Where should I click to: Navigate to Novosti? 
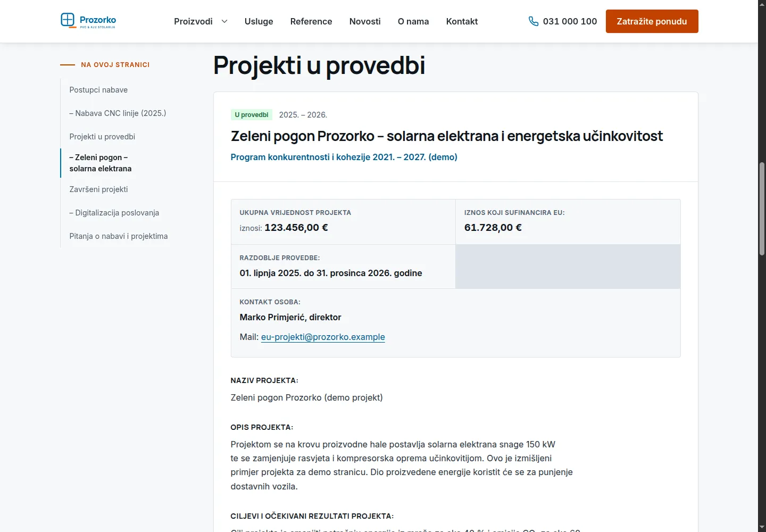[x=365, y=21]
